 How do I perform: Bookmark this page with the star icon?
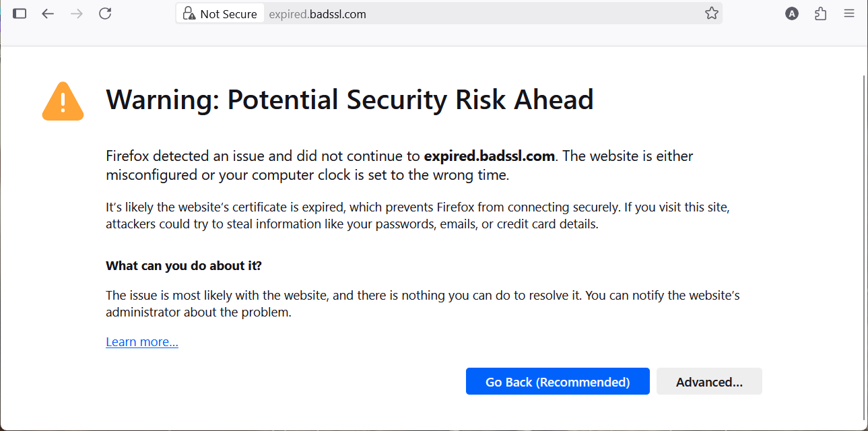coord(712,13)
